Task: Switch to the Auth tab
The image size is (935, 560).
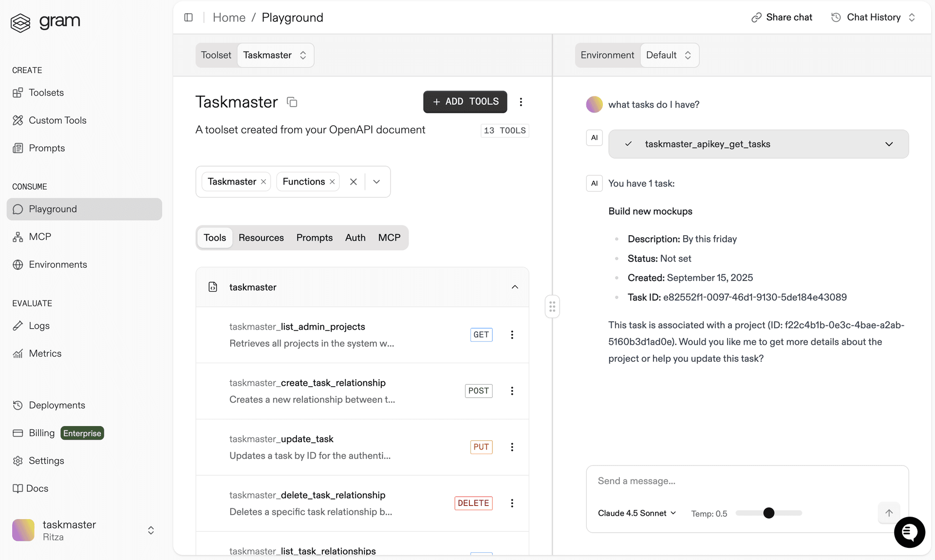Action: 355,238
